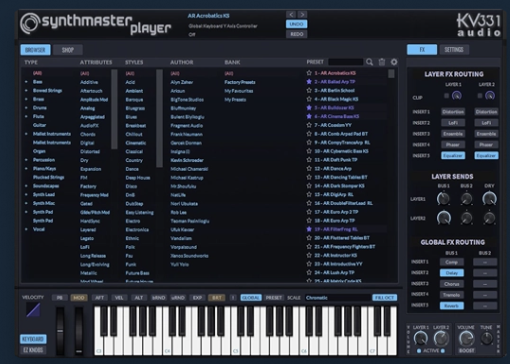Star the 12 - AR Dance Arp preset

[309, 168]
